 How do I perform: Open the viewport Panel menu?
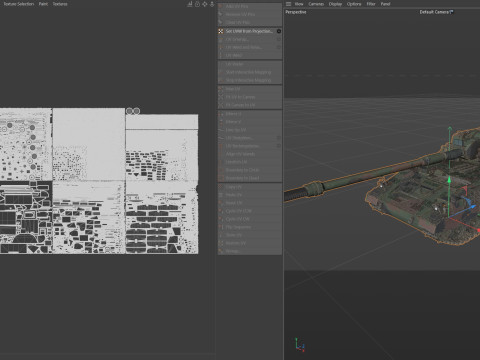point(385,4)
